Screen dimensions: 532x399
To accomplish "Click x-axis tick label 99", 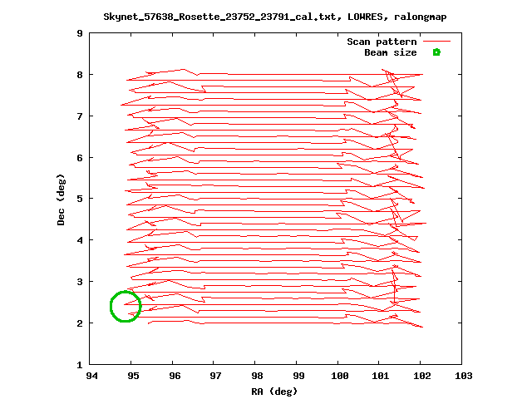I will [x=298, y=376].
